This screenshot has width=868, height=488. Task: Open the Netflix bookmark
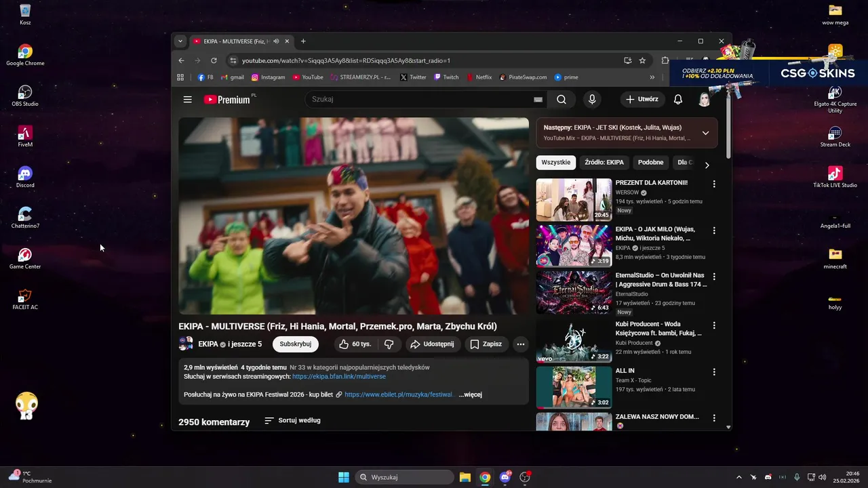tap(479, 77)
